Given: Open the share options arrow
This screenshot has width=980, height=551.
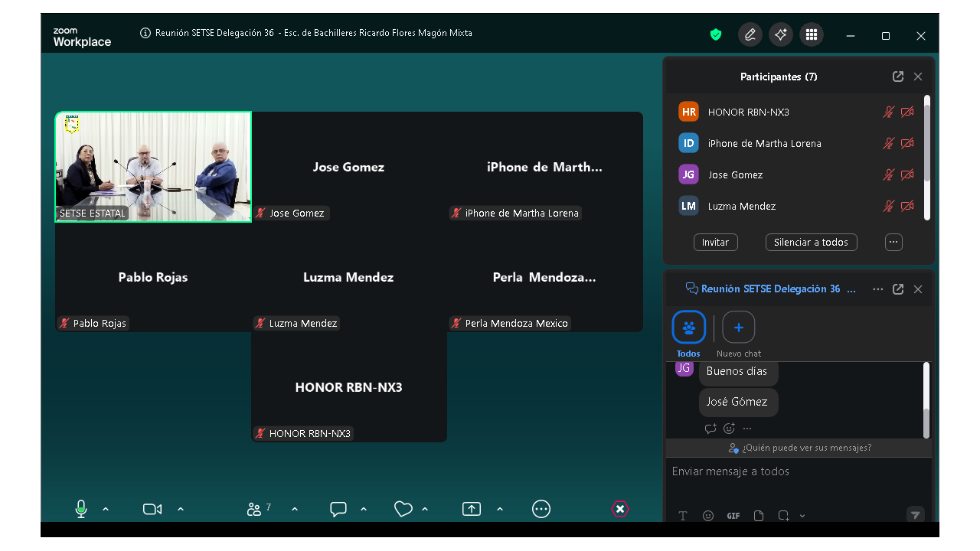Looking at the screenshot, I should (500, 509).
